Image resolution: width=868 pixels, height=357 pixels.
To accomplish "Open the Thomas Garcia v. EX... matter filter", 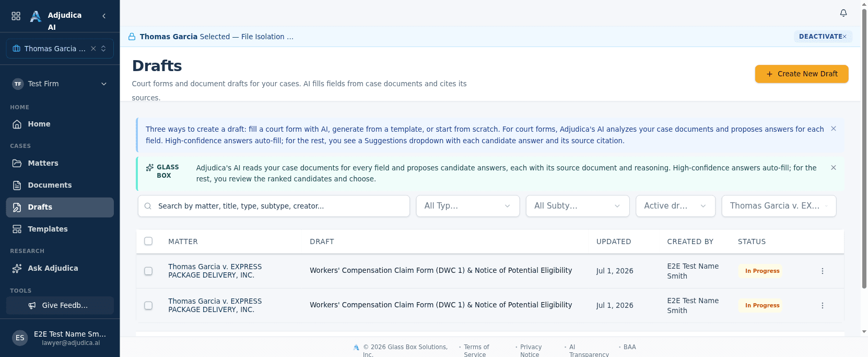I will (779, 206).
